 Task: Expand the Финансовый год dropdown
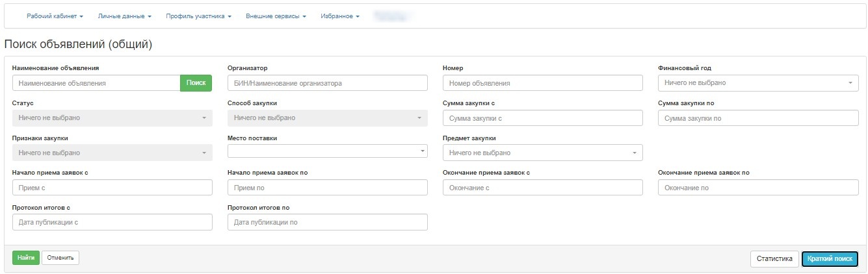click(x=758, y=83)
